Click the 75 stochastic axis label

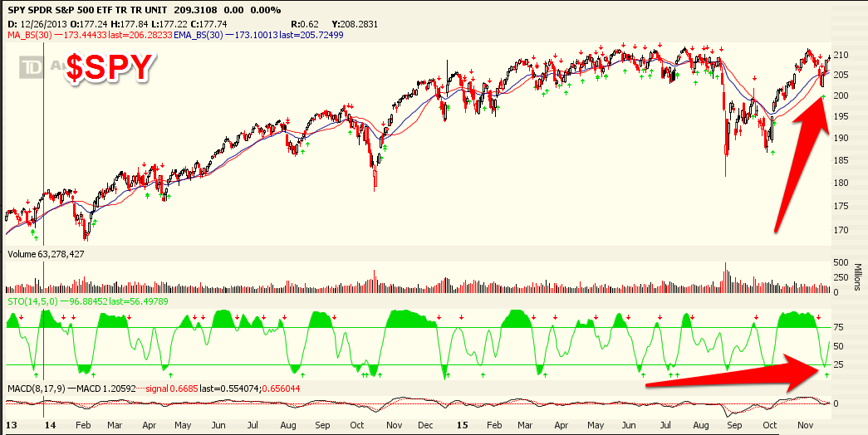[x=839, y=328]
